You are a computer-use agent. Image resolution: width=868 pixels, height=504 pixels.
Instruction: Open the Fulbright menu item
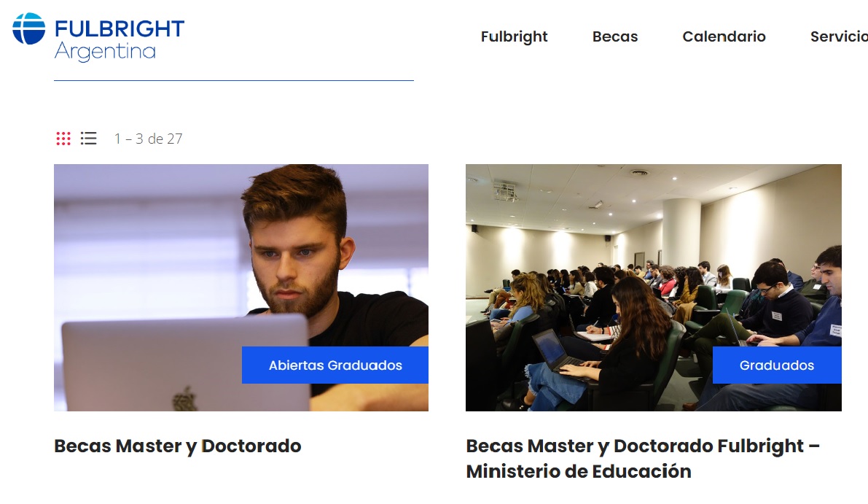point(515,36)
